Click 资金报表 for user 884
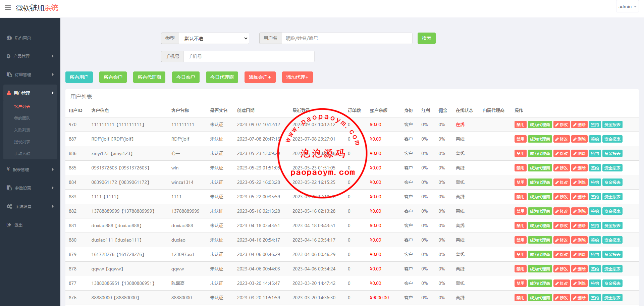This screenshot has width=644, height=306. pyautogui.click(x=612, y=182)
